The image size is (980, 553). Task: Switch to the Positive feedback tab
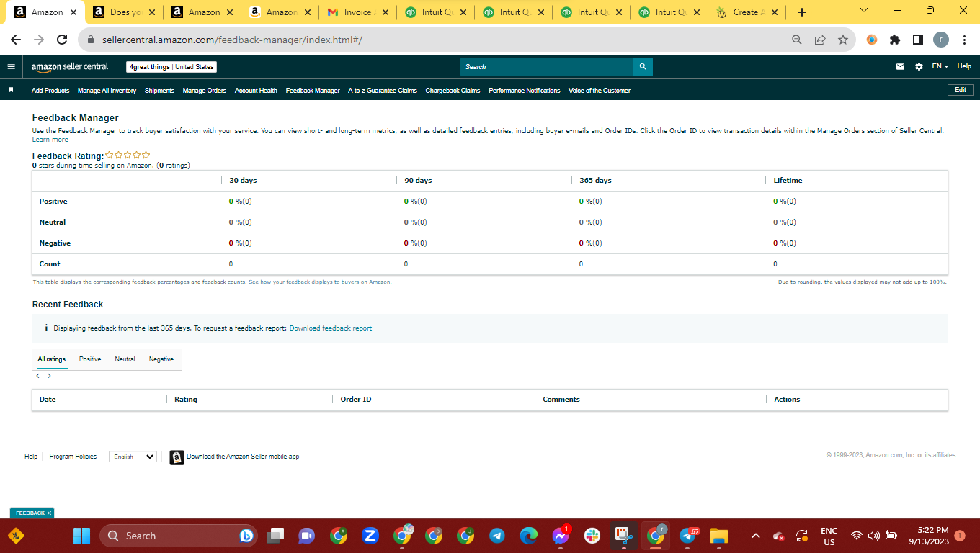(x=90, y=359)
